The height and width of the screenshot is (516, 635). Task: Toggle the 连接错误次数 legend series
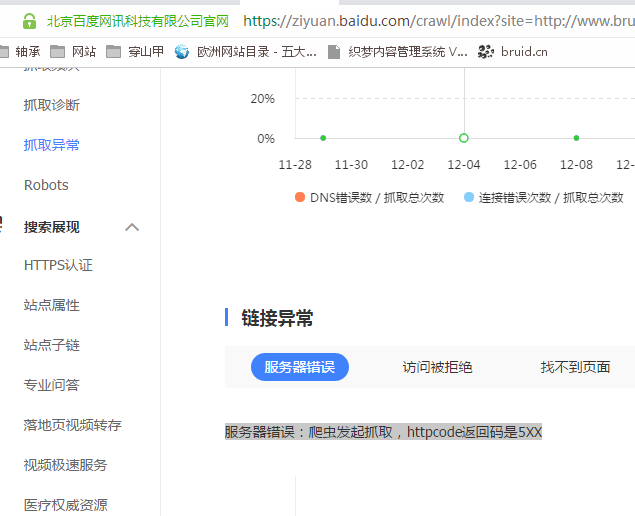543,198
